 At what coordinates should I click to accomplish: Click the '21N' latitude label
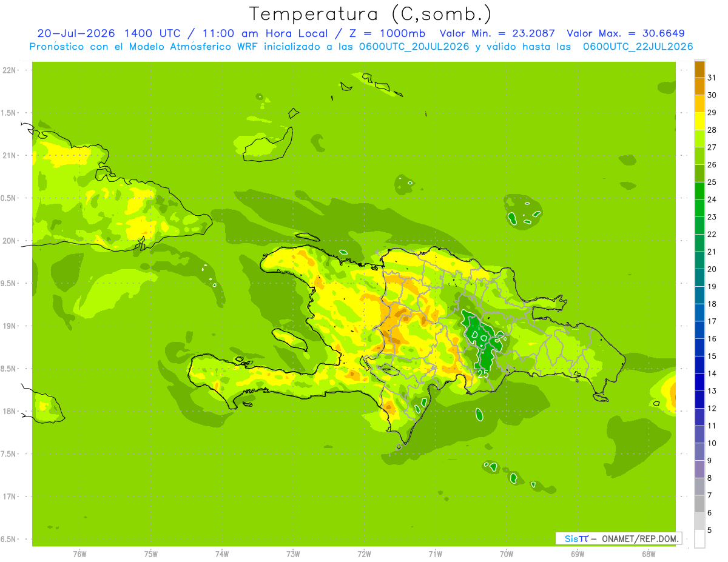coord(9,155)
